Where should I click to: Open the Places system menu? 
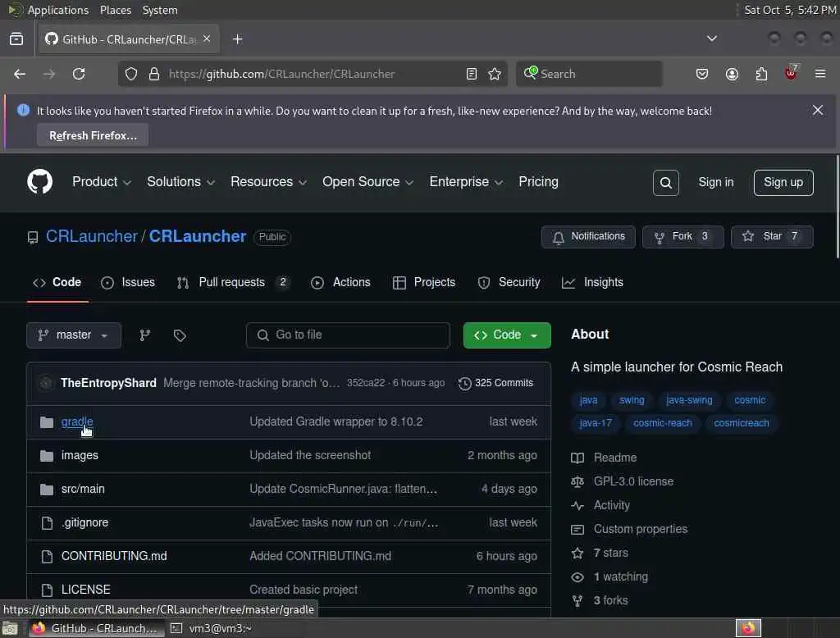(115, 10)
